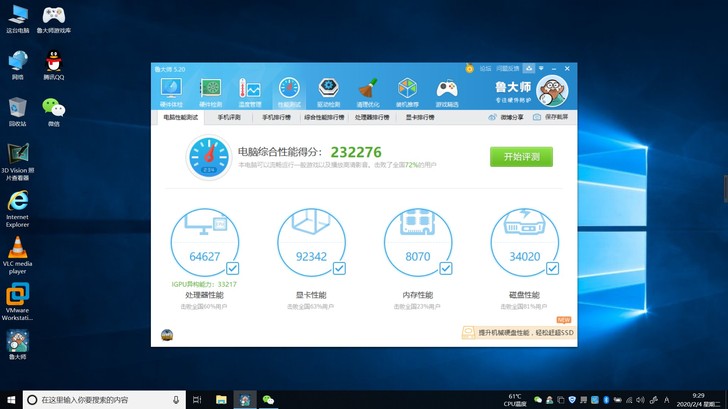Uncheck the 处理器性能 score checkbox
This screenshot has width=728, height=409.
coord(233,268)
